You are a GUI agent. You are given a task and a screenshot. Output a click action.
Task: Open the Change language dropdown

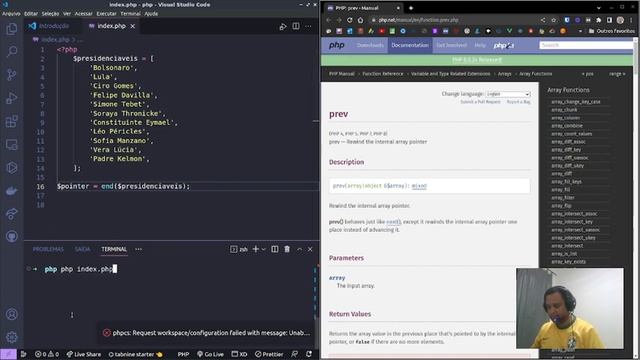(x=508, y=94)
